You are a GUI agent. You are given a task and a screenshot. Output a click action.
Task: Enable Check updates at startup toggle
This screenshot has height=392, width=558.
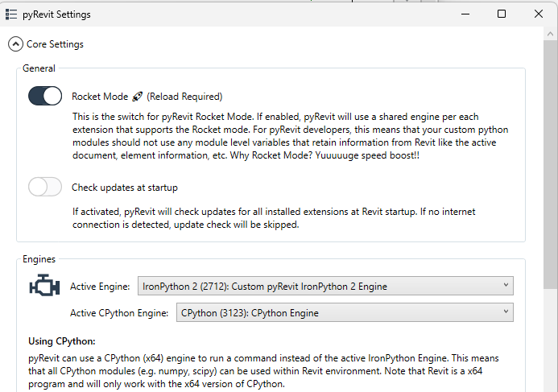(45, 187)
